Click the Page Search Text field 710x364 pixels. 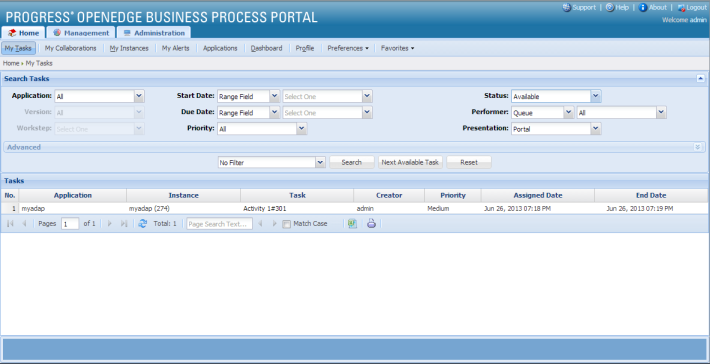(220, 224)
